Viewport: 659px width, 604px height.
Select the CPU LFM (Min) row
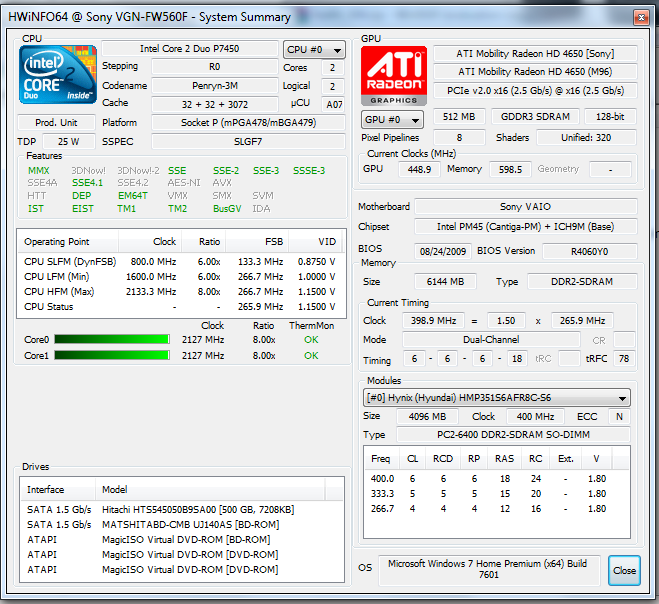tap(181, 277)
